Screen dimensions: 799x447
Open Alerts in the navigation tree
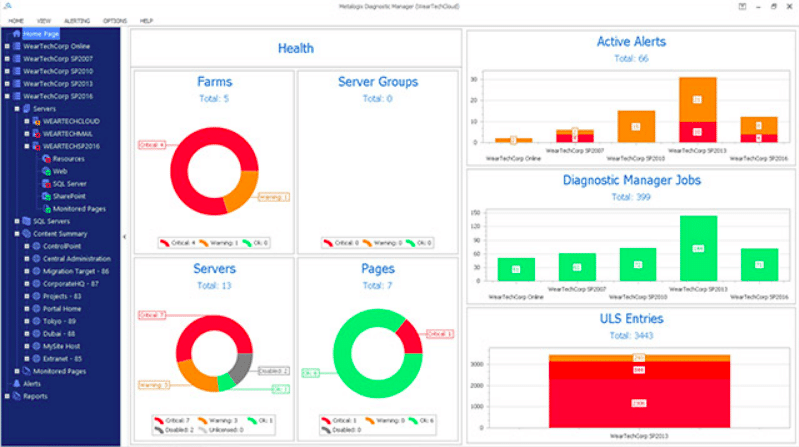(32, 384)
